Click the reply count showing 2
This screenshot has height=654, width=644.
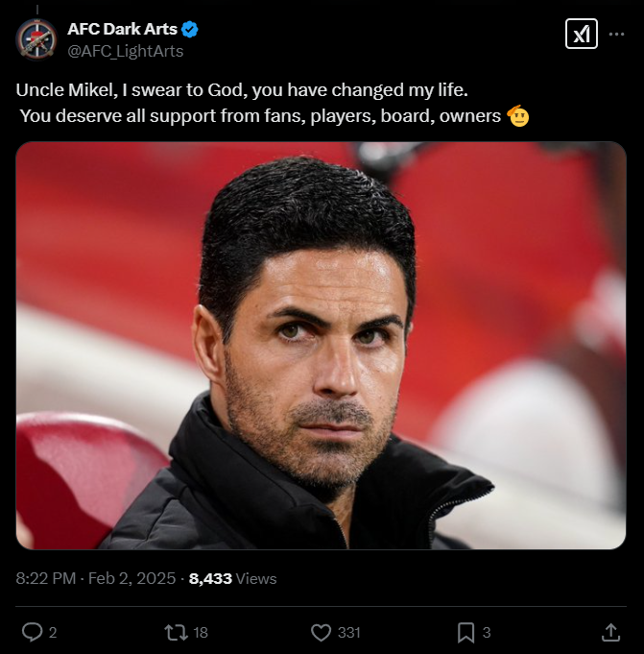click(53, 632)
